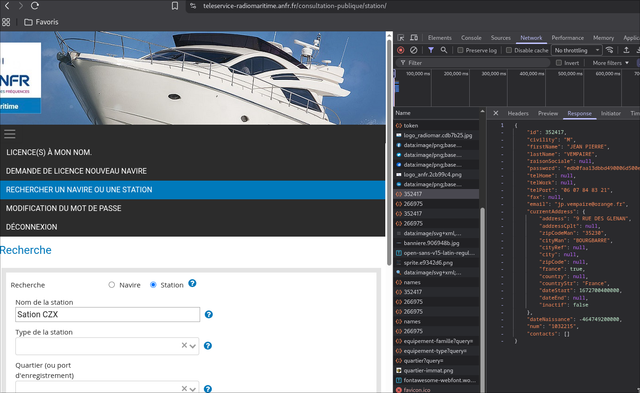The width and height of the screenshot is (640, 393).
Task: Open help icon for Nom de la station
Action: (209, 314)
